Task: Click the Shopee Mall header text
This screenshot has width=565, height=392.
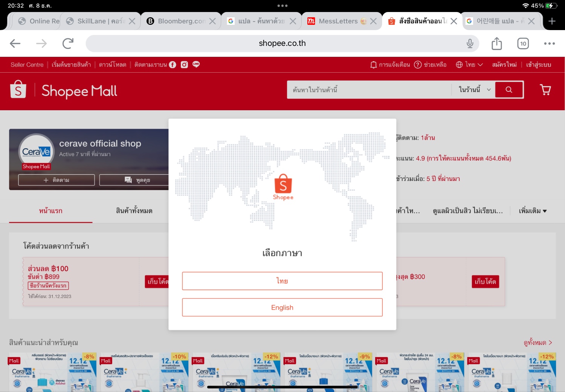Action: coord(79,91)
